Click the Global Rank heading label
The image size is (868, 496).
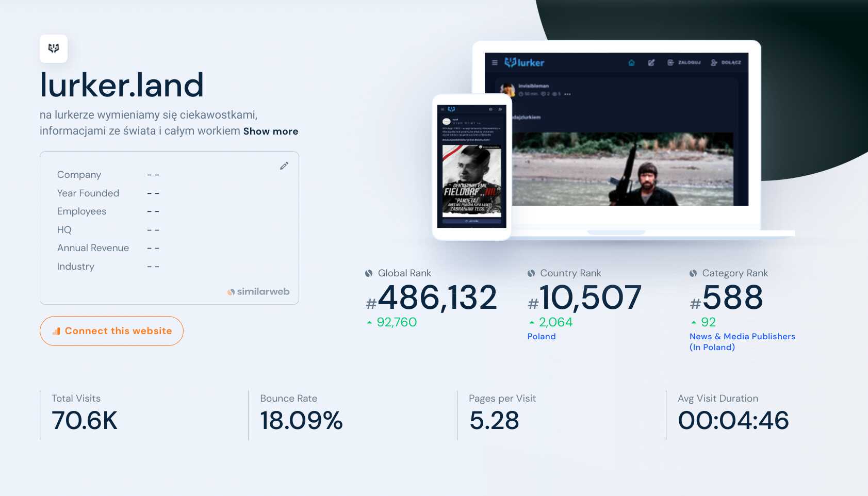(x=404, y=273)
